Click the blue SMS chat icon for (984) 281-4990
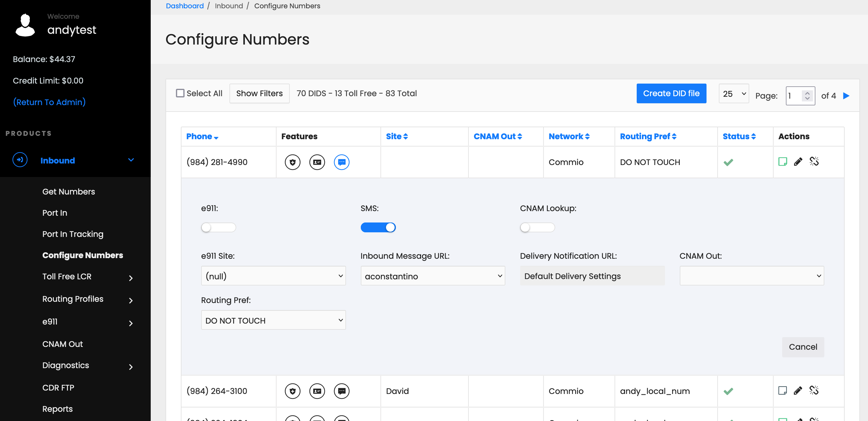868x421 pixels. coord(342,162)
